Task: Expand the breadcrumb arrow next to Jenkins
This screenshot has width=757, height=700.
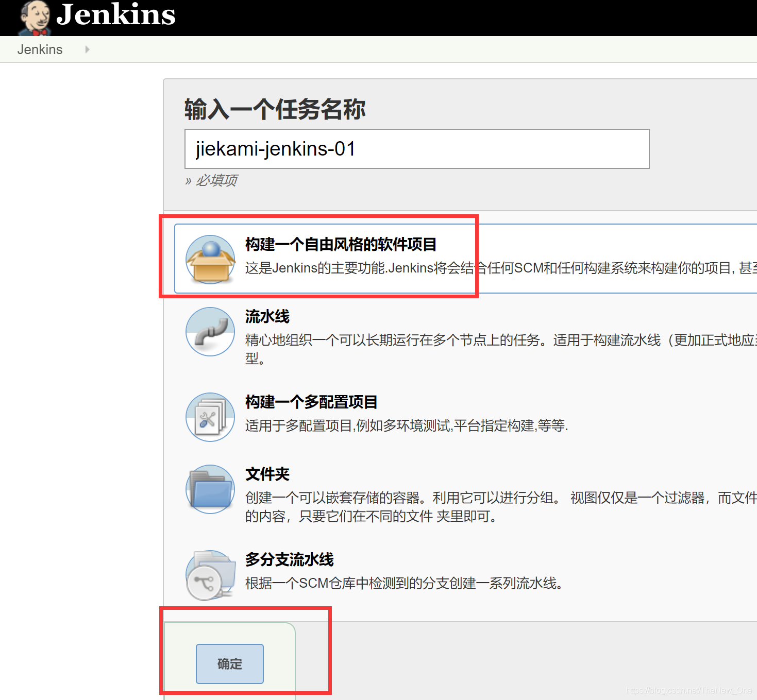Action: click(x=87, y=49)
